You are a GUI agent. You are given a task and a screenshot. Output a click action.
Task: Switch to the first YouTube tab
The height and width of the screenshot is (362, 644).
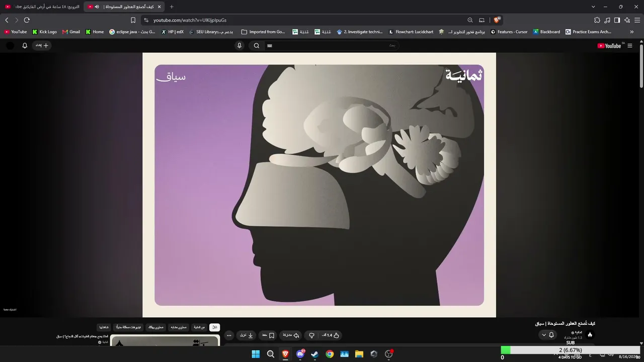click(42, 7)
